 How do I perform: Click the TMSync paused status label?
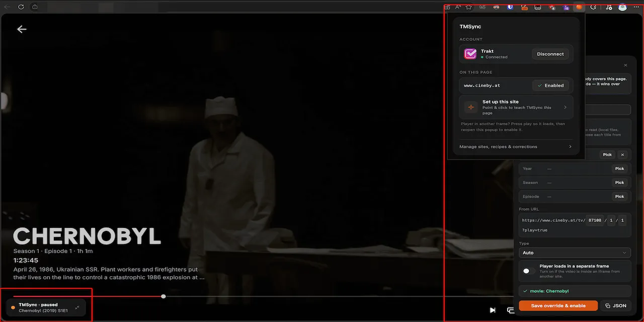(38, 305)
